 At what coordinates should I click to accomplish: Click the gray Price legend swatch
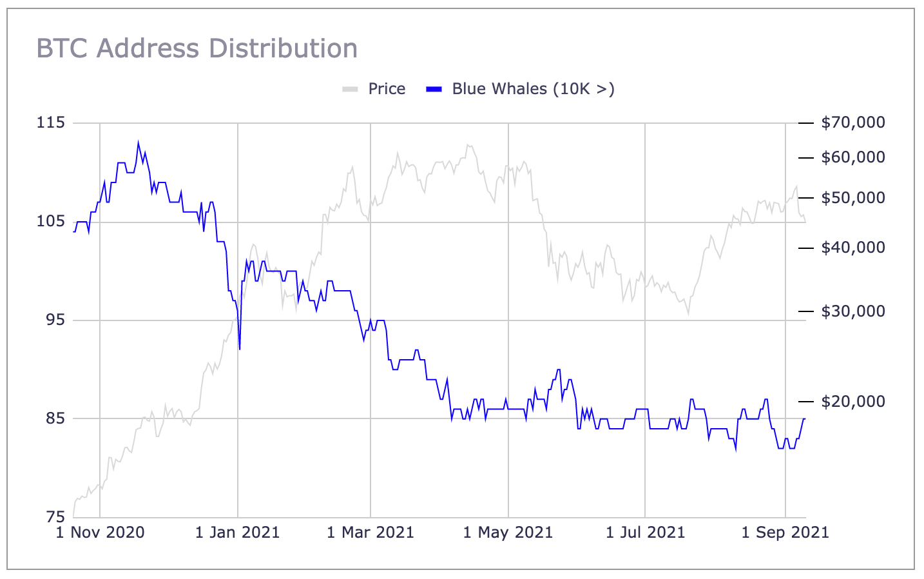pyautogui.click(x=350, y=89)
